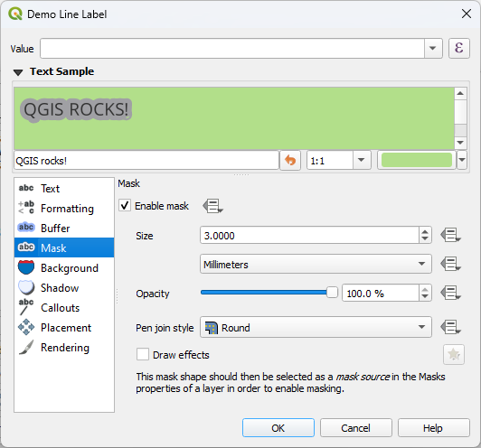Open data-defined override for Millimeters unit
481x448 pixels.
[450, 264]
